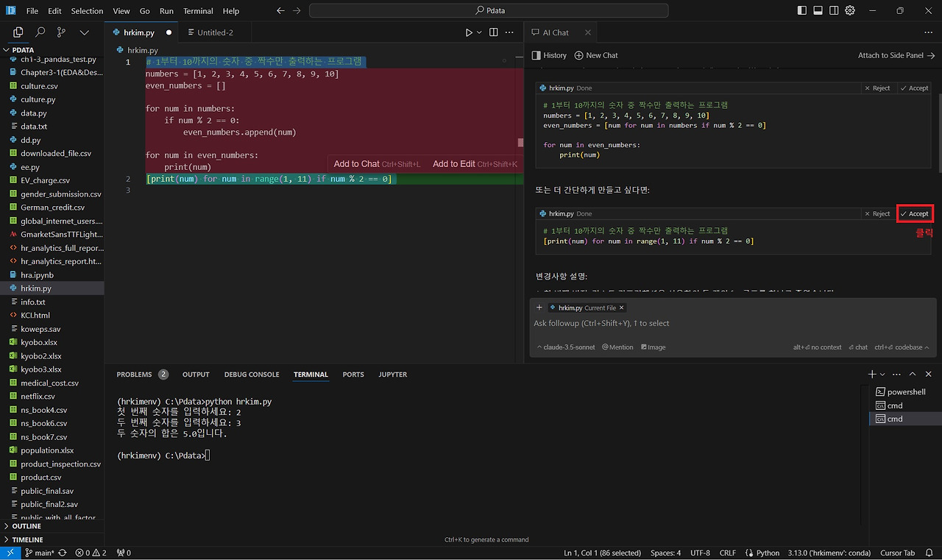Open chat History
The height and width of the screenshot is (560, 942).
549,55
